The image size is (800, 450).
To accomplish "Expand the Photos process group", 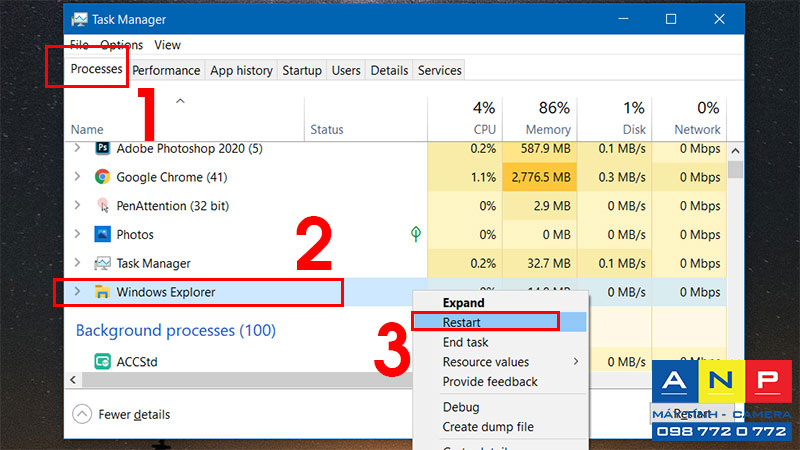I will [x=77, y=234].
